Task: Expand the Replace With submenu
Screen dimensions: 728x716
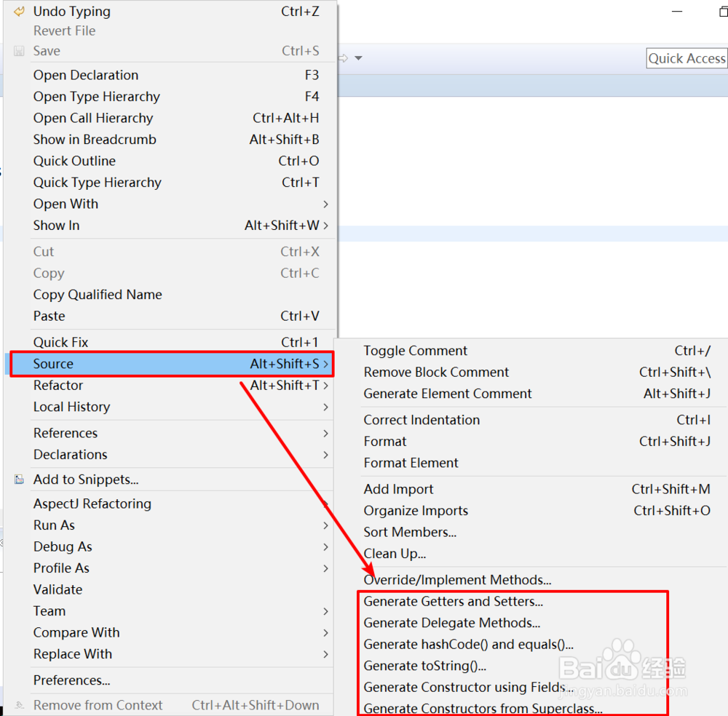Action: pos(170,654)
